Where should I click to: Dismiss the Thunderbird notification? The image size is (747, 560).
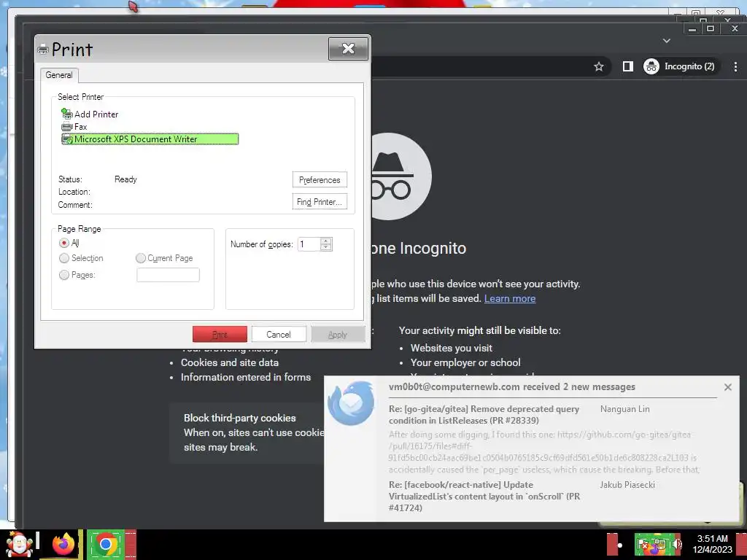point(727,387)
